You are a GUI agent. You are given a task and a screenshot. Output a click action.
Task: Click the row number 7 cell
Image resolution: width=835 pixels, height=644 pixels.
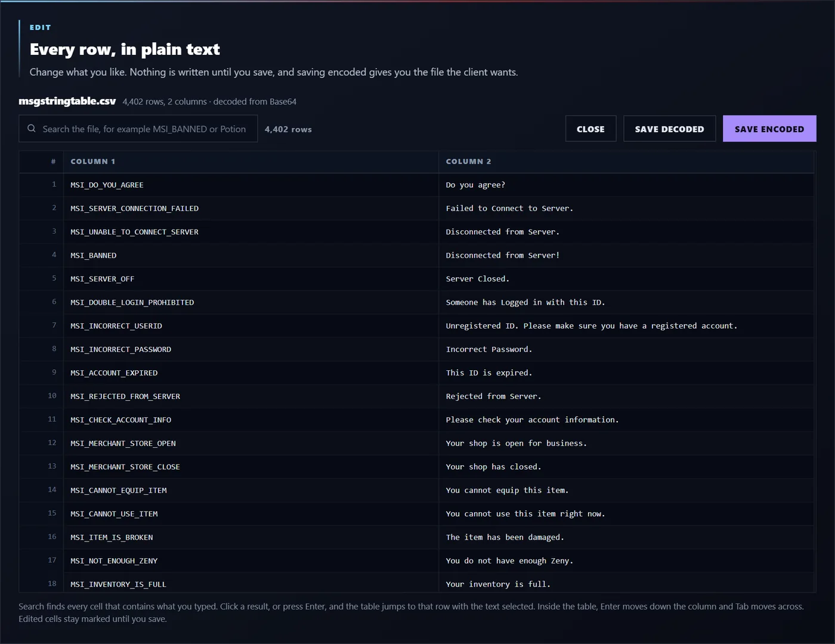pos(41,326)
